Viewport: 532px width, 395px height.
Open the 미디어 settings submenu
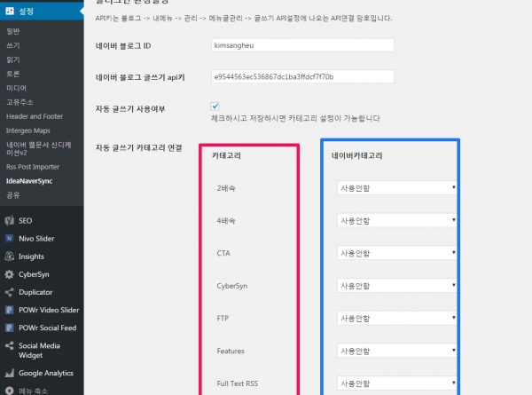(16, 88)
